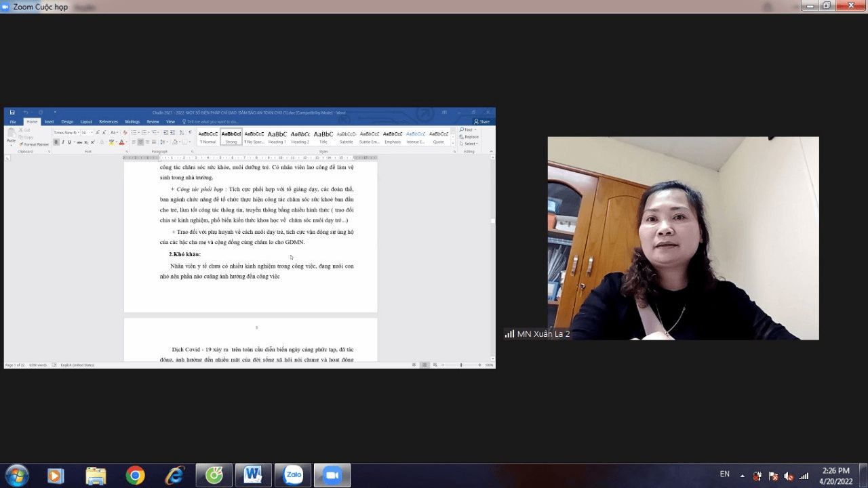Click the Replace button in the Editing group
This screenshot has width=868, height=488.
tap(470, 137)
